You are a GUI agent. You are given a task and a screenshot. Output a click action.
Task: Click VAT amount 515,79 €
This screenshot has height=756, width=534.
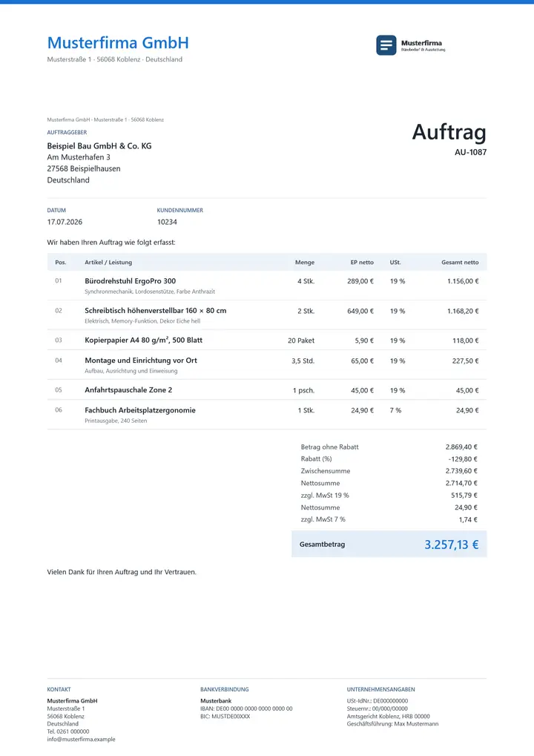[x=464, y=495]
